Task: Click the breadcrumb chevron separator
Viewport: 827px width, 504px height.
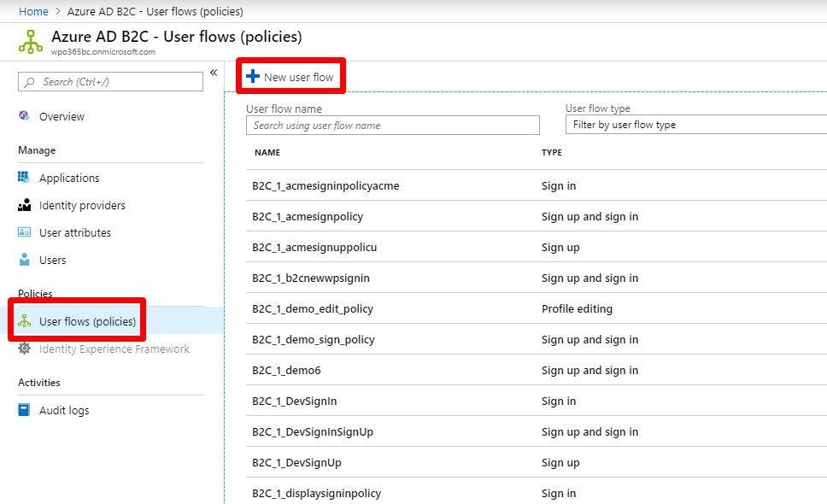Action: [x=58, y=12]
